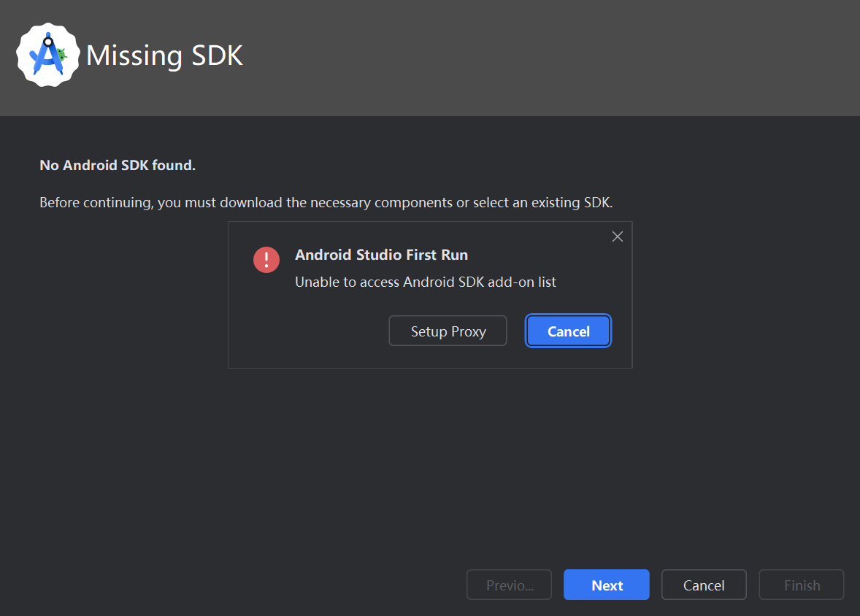Click the 'Before continuing' instruction text
The image size is (860, 616).
[x=326, y=202]
